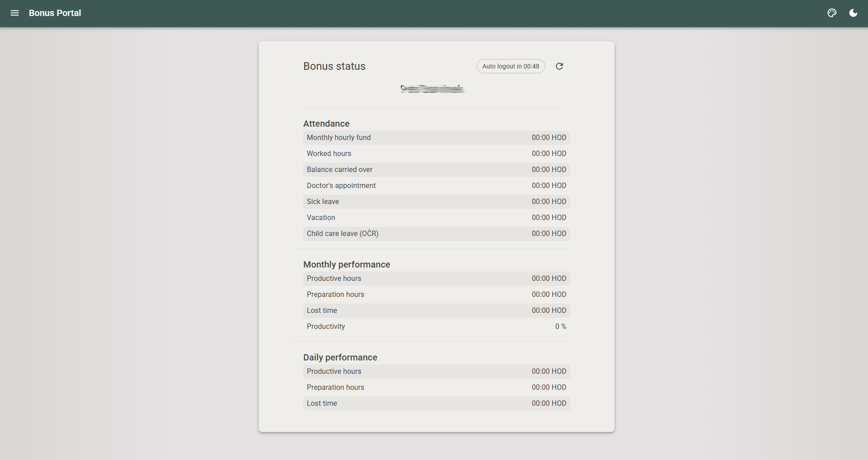This screenshot has height=460, width=868.
Task: Select the Monthly hourly fund row
Action: (x=436, y=138)
